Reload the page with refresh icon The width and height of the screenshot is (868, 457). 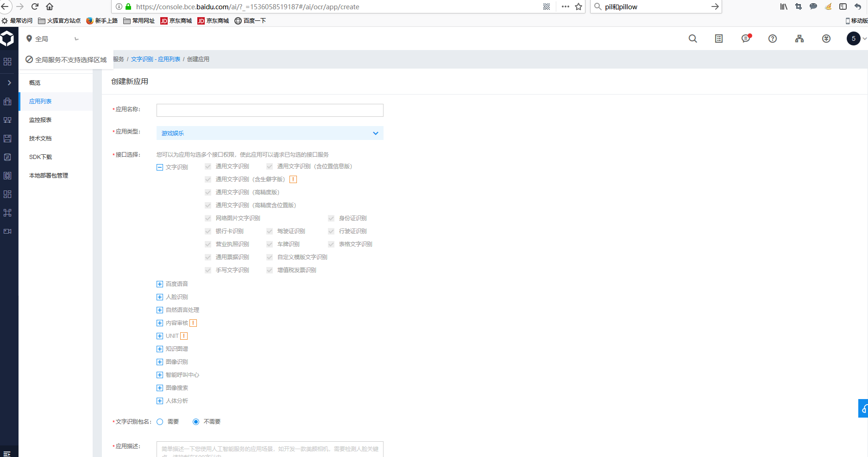35,6
